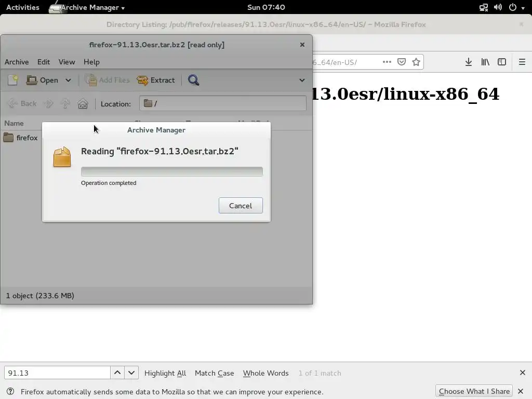
Task: Jump to the next find match
Action: (x=131, y=373)
